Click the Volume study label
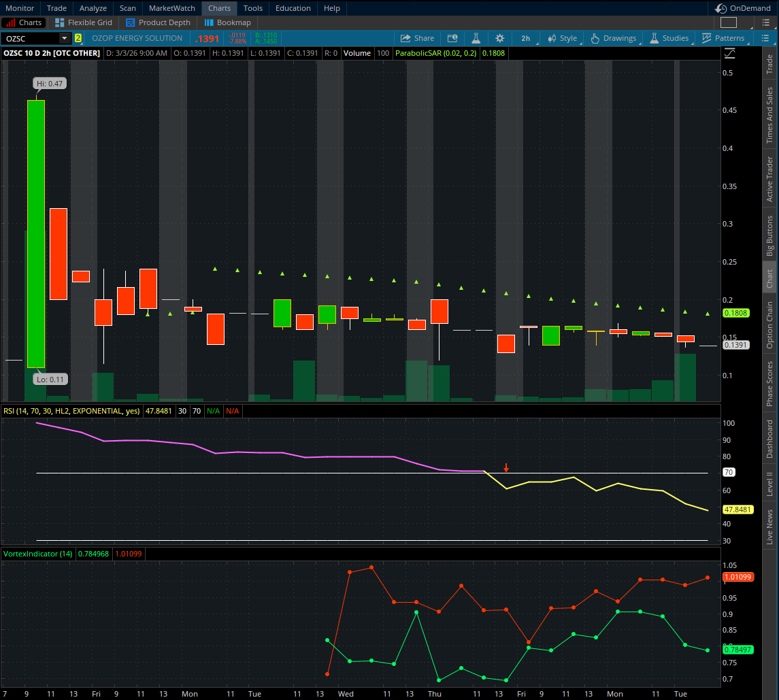The height and width of the screenshot is (700, 779). [x=357, y=53]
